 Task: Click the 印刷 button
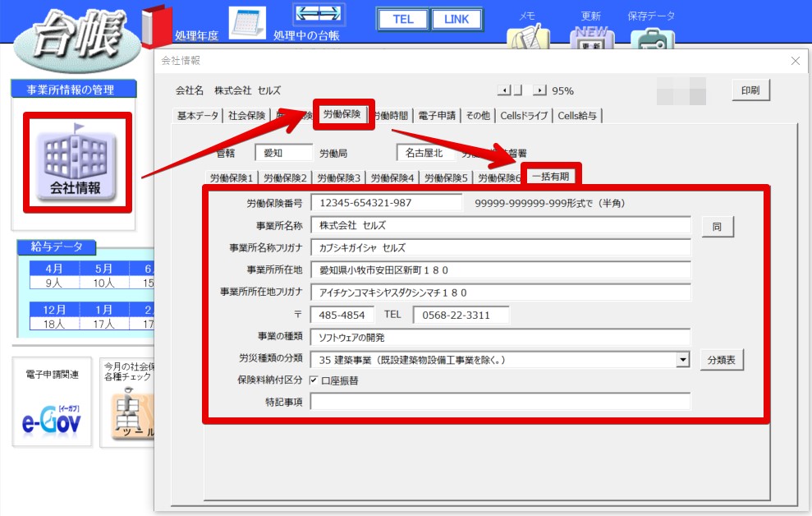750,90
